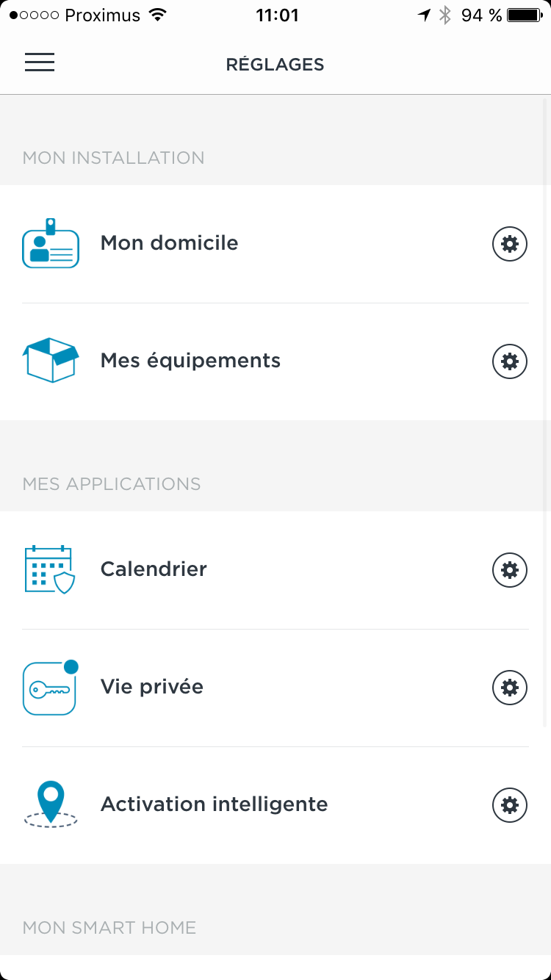Open the hamburger menu
The height and width of the screenshot is (980, 551).
tap(40, 62)
